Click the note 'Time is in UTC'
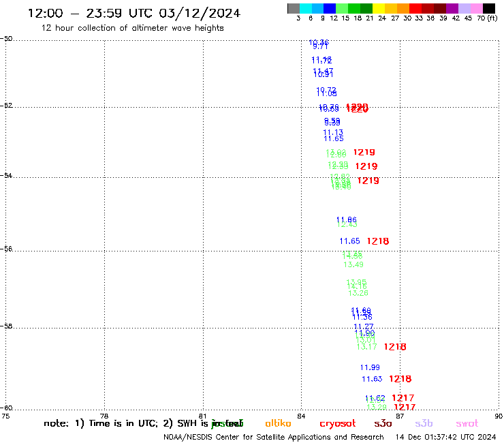504x443 pixels. coord(123,423)
